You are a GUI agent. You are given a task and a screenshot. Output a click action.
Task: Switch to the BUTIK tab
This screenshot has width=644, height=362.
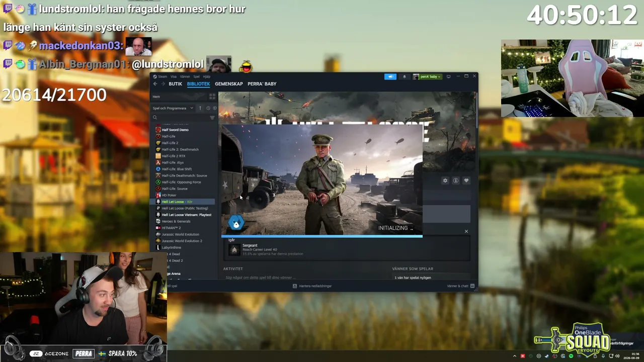pyautogui.click(x=175, y=84)
